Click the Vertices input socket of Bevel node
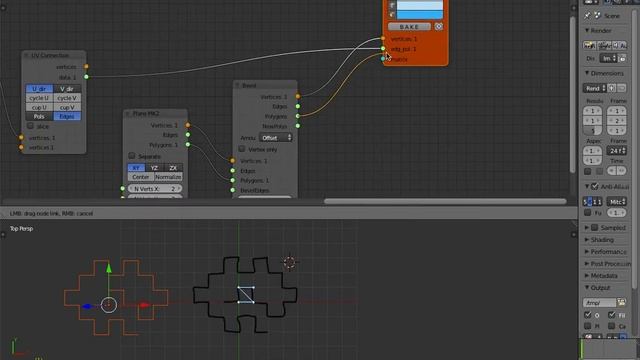 point(233,161)
